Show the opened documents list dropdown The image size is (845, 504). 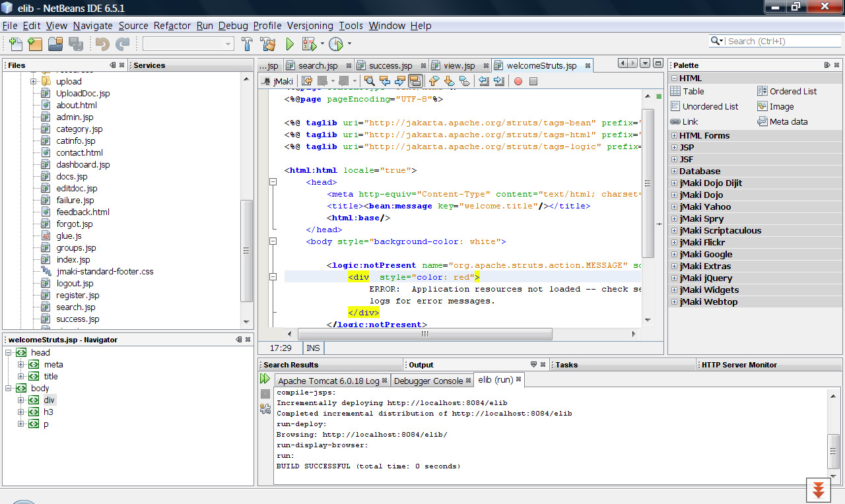(645, 63)
